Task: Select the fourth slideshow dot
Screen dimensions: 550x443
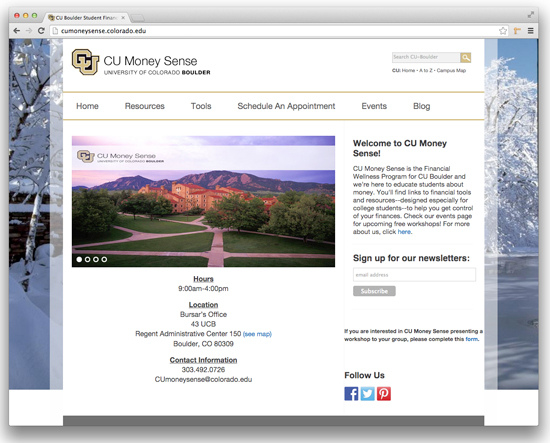Action: 104,259
